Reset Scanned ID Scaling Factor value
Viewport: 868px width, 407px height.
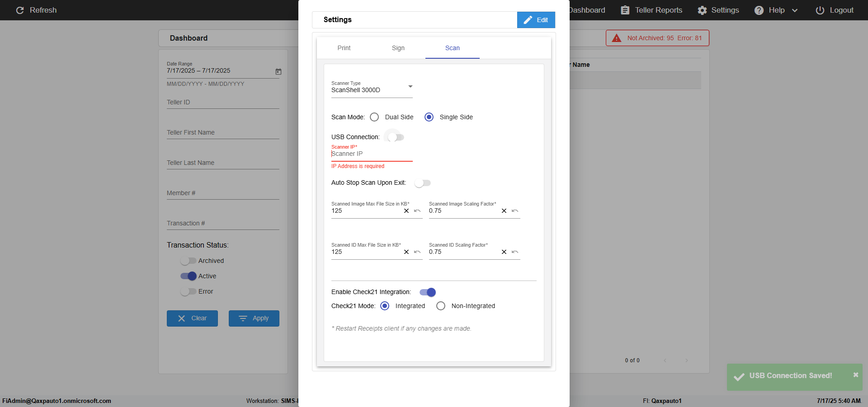(x=515, y=252)
